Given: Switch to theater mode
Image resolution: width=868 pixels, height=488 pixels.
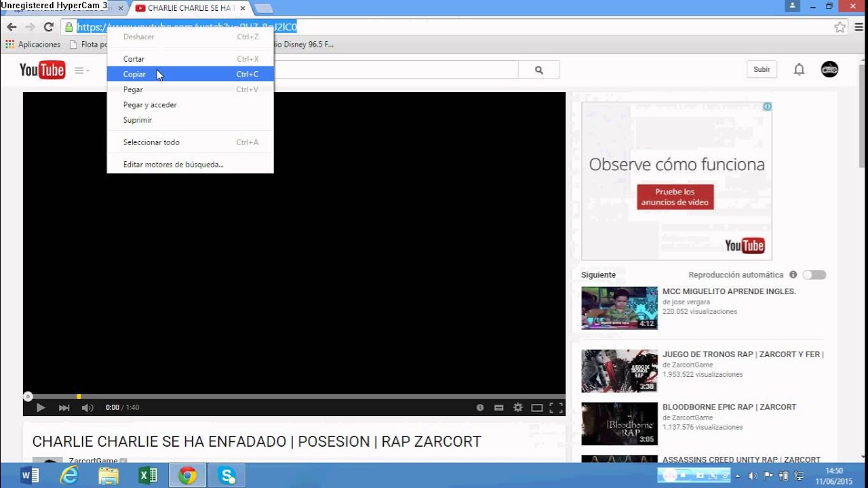Looking at the screenshot, I should click(x=537, y=407).
